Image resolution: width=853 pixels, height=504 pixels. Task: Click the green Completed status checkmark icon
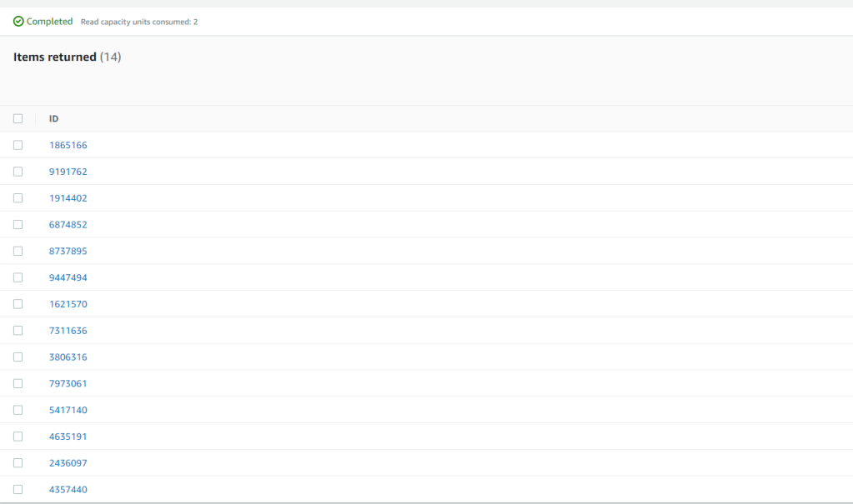(x=18, y=22)
